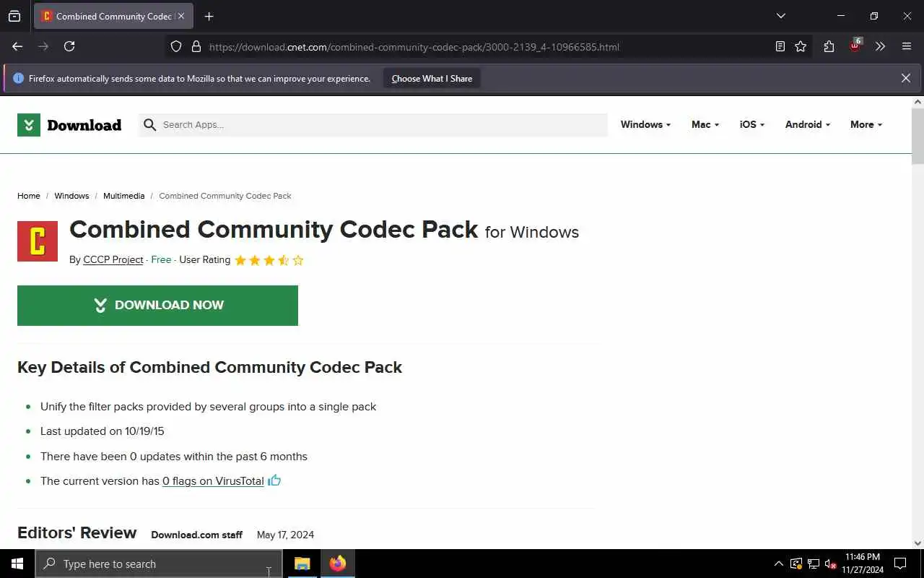Reload the page with refresh icon
The image size is (924, 578).
[69, 46]
